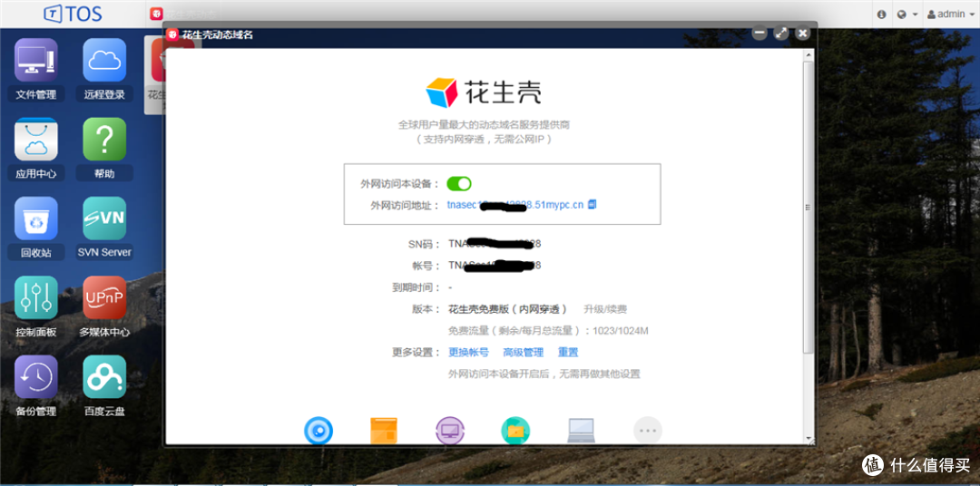Copy external address with copy icon
Viewport: 980px width, 486px height.
593,204
